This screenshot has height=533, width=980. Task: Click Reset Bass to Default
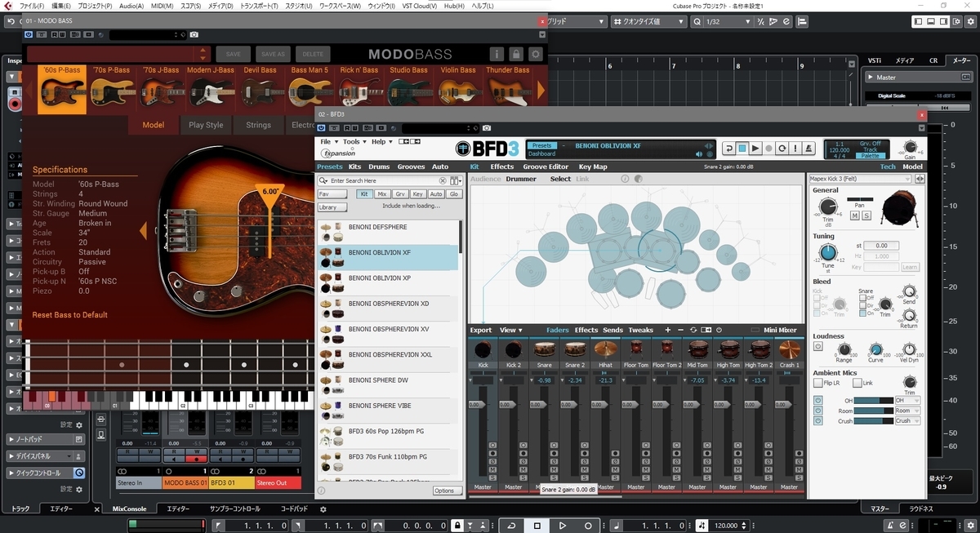point(70,315)
